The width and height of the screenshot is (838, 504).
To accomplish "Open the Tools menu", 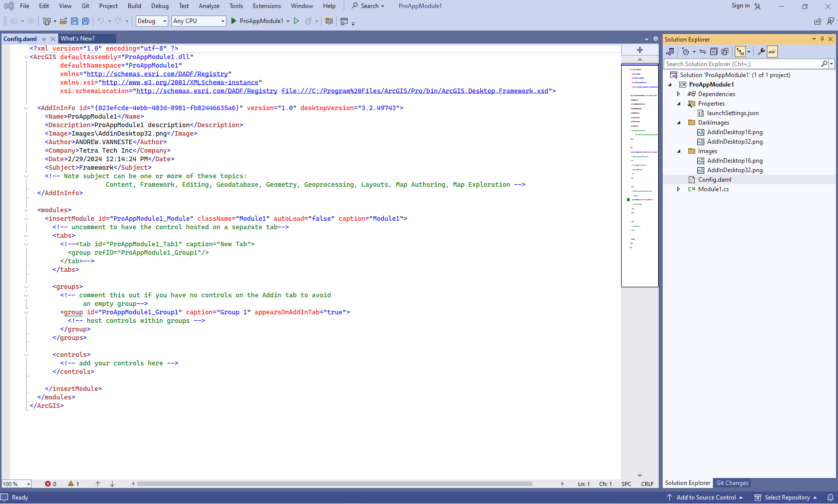I will [236, 6].
